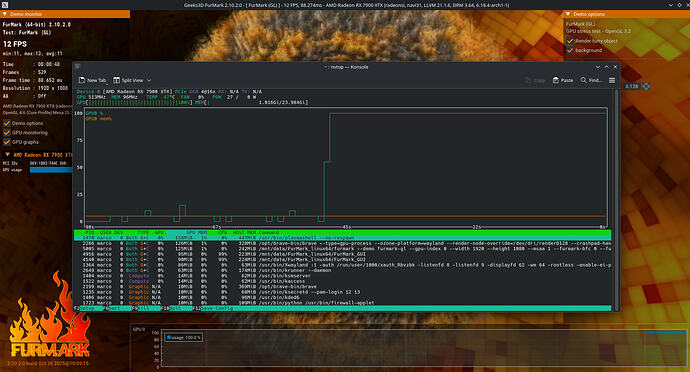Screen dimensions: 690x372
Task: Toggle the background checkbox in Demo options
Action: click(x=570, y=50)
